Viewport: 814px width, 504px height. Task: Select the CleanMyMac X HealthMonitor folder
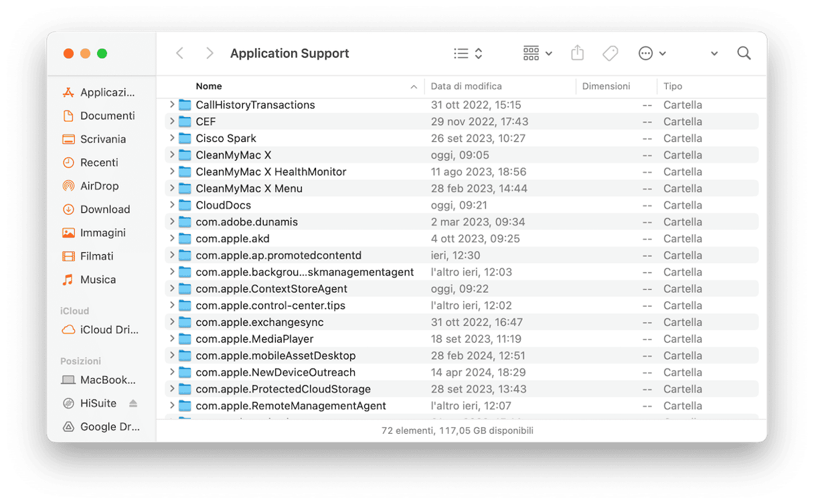point(270,172)
